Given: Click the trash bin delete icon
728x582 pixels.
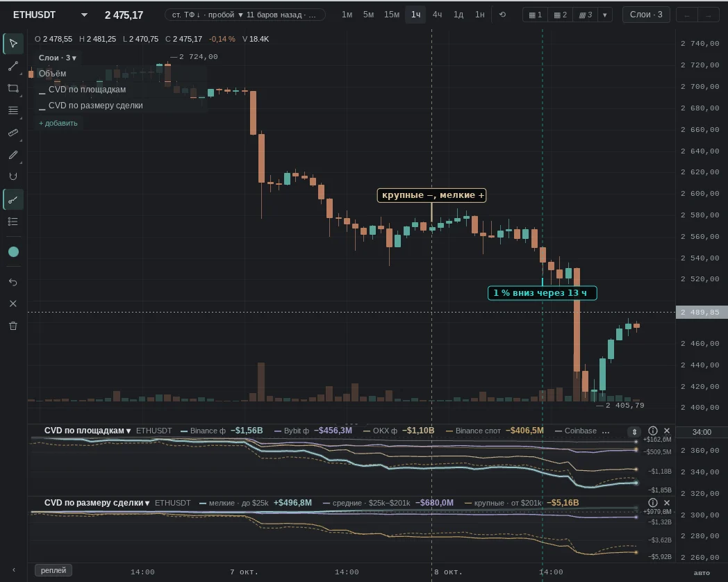Looking at the screenshot, I should pos(13,326).
